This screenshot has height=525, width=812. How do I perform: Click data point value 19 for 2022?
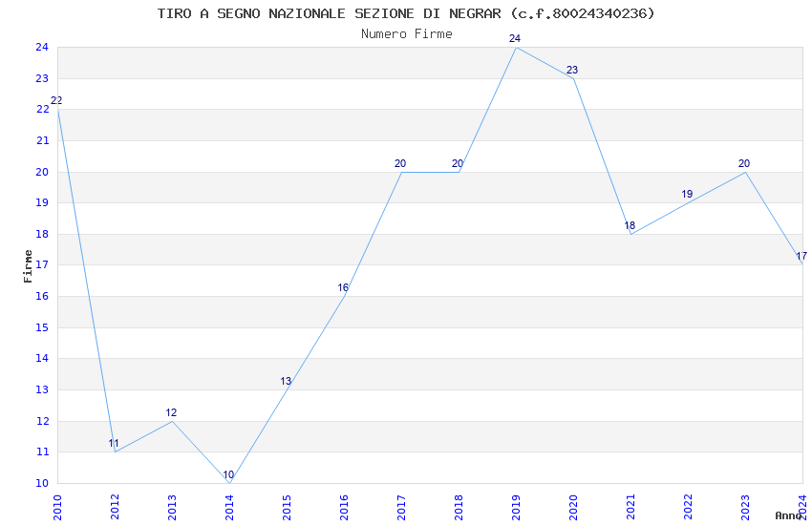tap(687, 195)
